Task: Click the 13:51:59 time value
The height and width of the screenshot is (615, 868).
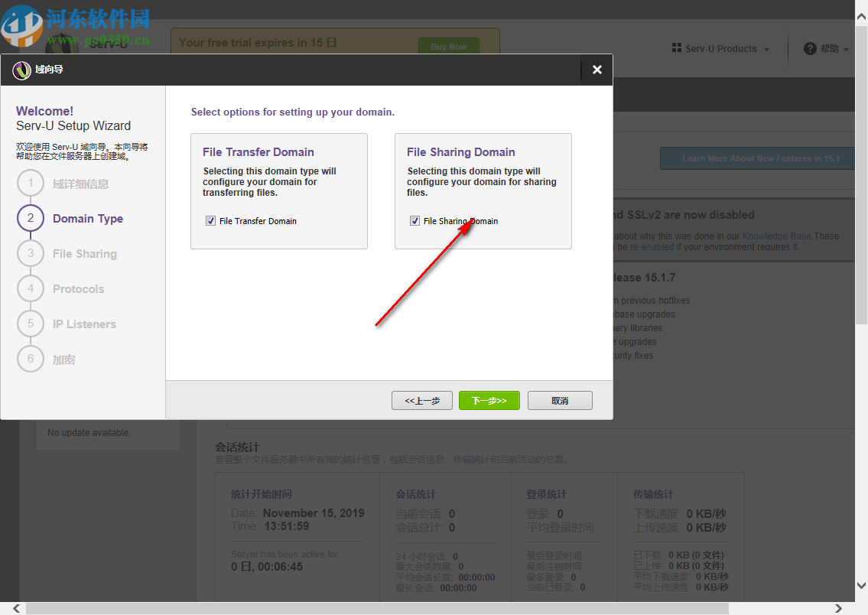Action: coord(287,526)
